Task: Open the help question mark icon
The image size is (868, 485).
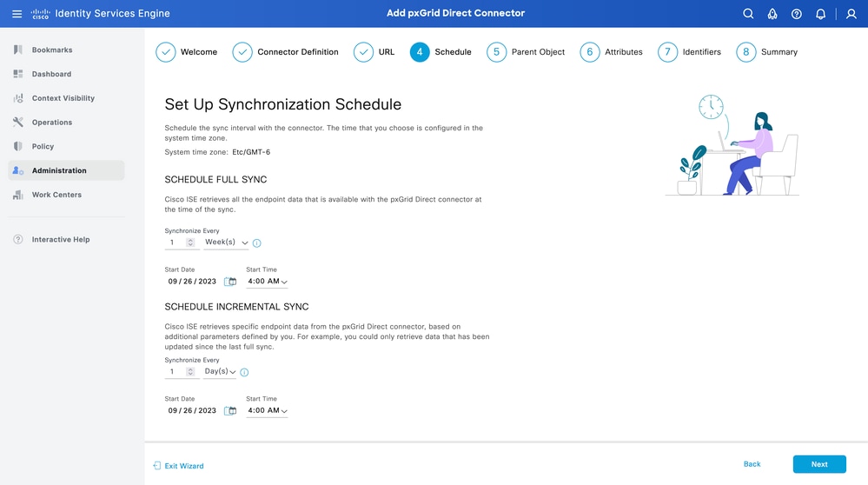Action: [x=796, y=13]
